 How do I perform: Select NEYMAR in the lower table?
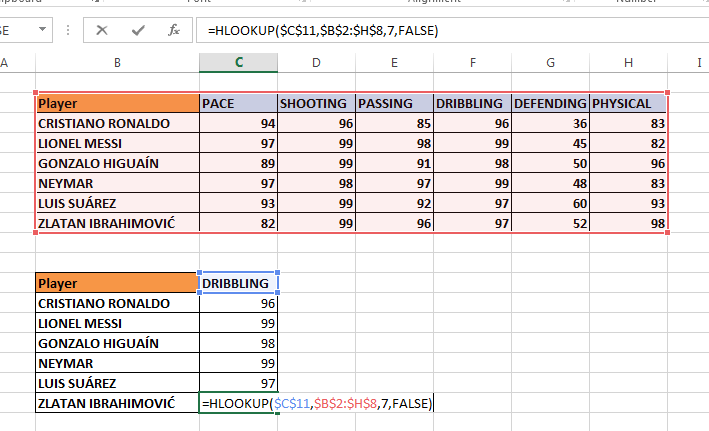point(117,362)
